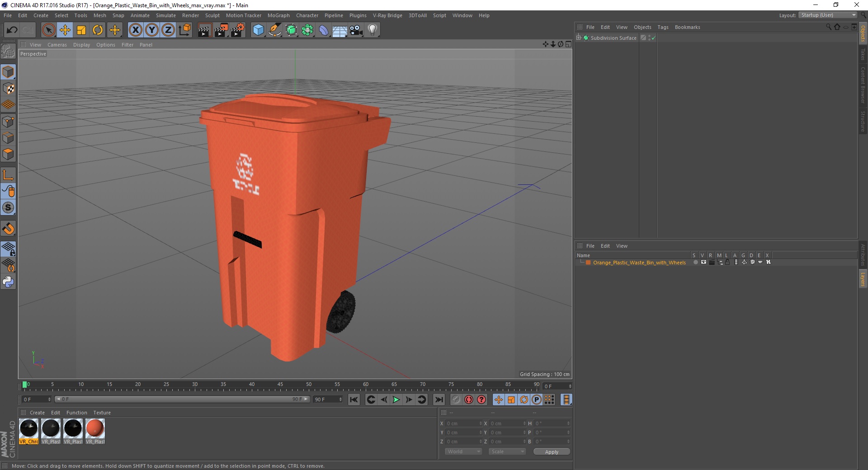Select the Orange_Plastic_Waste_Bin_with_Wheels layer name
The width and height of the screenshot is (868, 470).
click(x=639, y=263)
